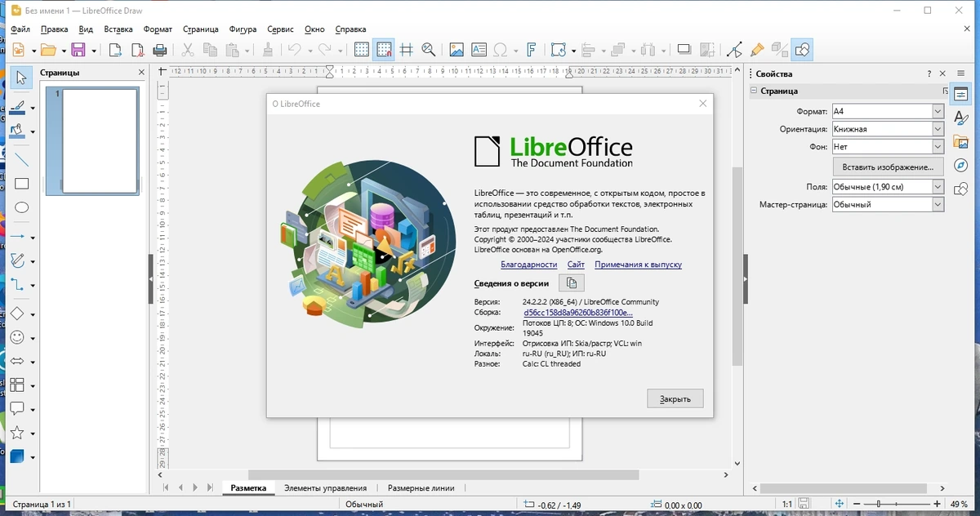Screen dimensions: 980x516
Task: Open the fill color dropdown arrow
Action: coord(33,131)
